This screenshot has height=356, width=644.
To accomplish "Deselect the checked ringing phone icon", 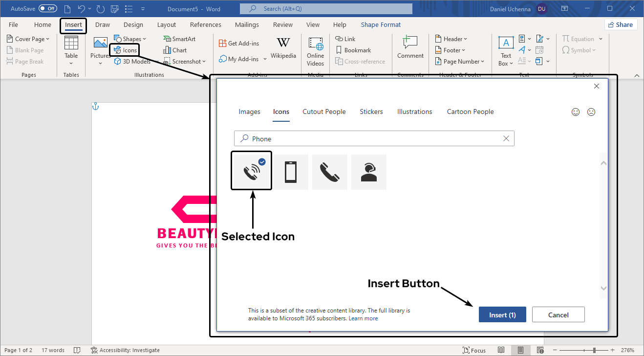I will (x=251, y=171).
